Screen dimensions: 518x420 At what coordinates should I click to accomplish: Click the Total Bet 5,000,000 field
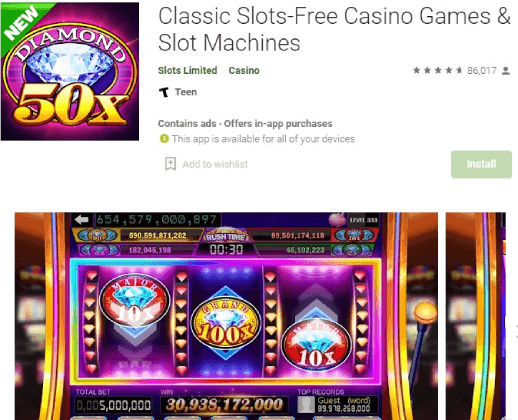pyautogui.click(x=113, y=405)
